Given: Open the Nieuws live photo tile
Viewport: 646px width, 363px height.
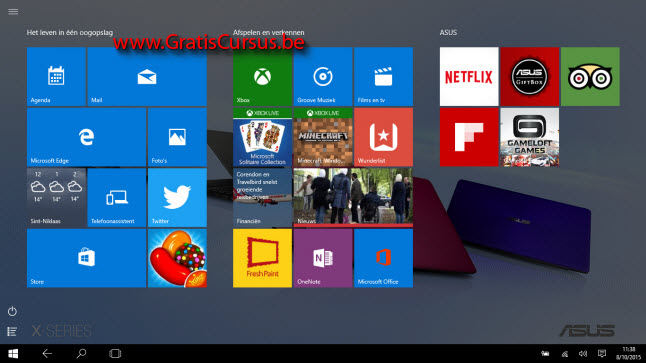Looking at the screenshot, I should coord(353,198).
